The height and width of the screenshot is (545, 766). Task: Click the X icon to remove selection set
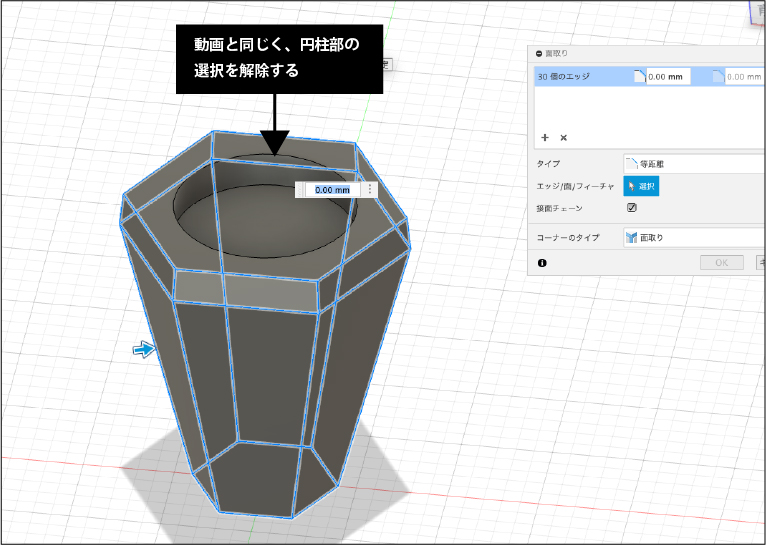click(x=563, y=137)
